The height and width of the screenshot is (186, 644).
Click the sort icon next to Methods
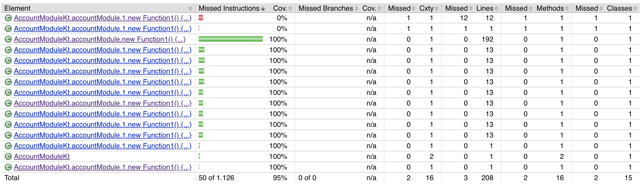click(x=567, y=9)
